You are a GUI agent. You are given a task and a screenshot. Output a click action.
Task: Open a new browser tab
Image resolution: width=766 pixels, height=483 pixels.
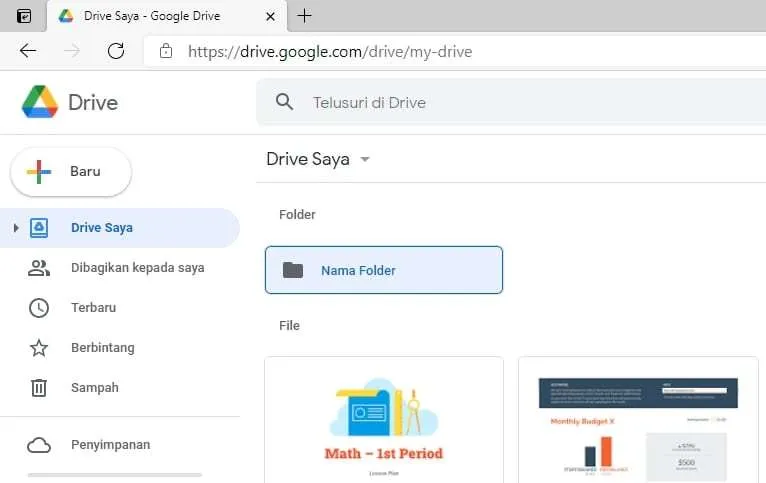pos(304,16)
